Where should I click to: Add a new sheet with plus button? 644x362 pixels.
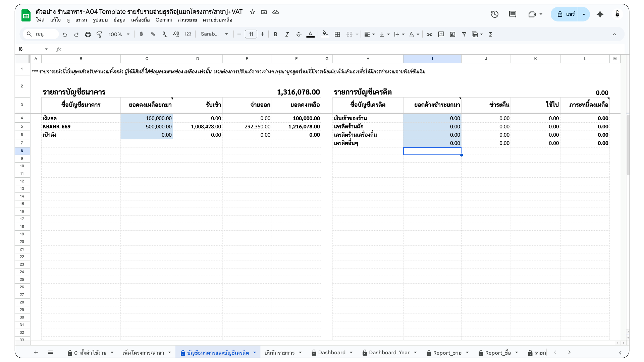(x=36, y=352)
